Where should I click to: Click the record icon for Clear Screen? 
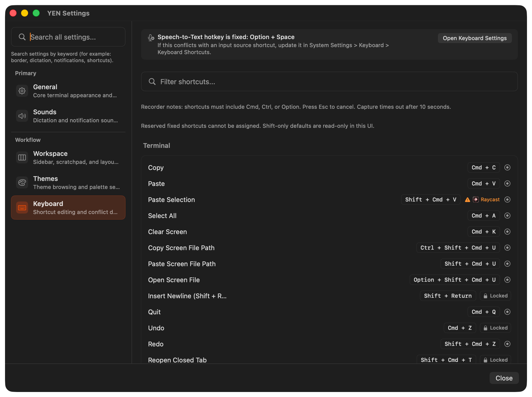pyautogui.click(x=507, y=232)
